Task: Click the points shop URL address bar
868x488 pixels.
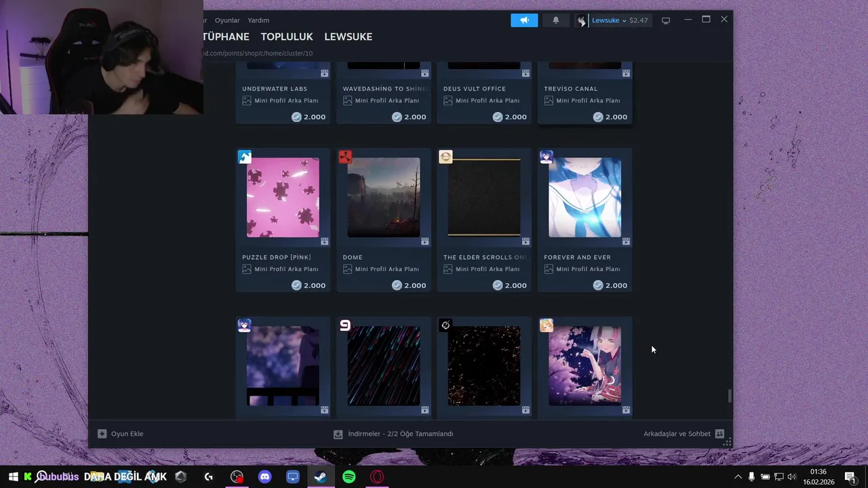Action: point(258,53)
